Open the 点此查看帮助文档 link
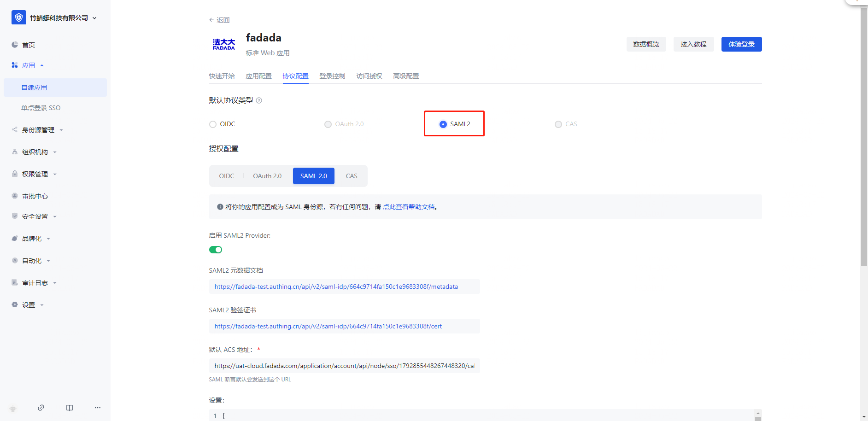Screen dimensions: 868x421 (x=409, y=207)
